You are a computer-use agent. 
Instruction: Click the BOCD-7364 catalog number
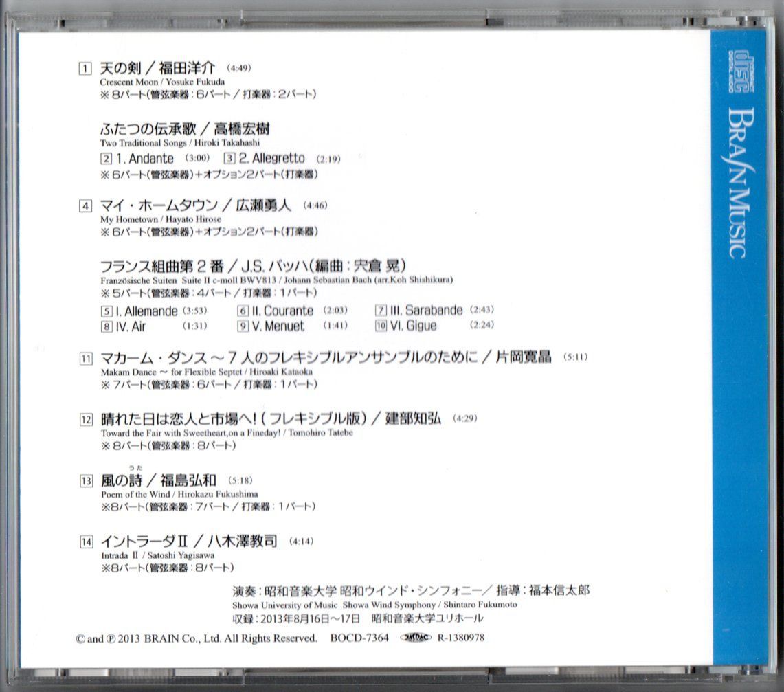pos(359,638)
